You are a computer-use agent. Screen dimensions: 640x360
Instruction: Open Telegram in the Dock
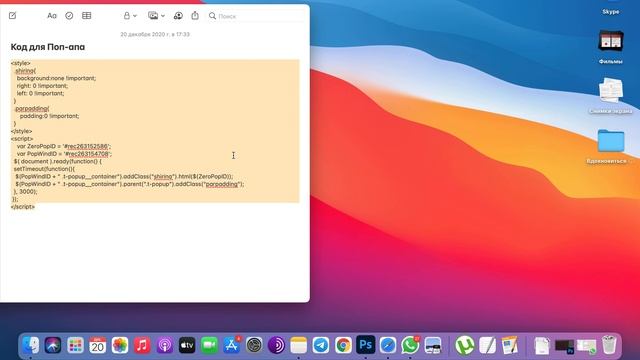(321, 345)
